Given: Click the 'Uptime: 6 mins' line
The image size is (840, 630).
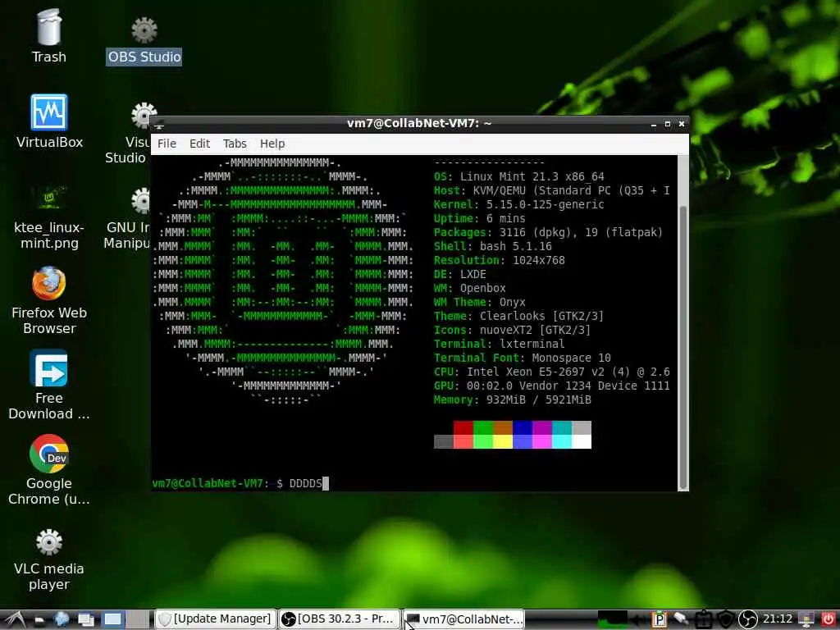Looking at the screenshot, I should [x=479, y=218].
